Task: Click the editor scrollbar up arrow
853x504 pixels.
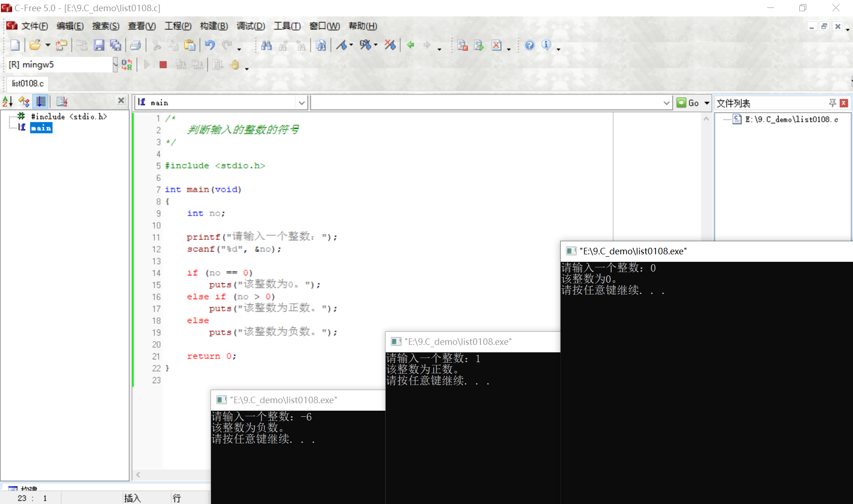Action: pos(706,119)
